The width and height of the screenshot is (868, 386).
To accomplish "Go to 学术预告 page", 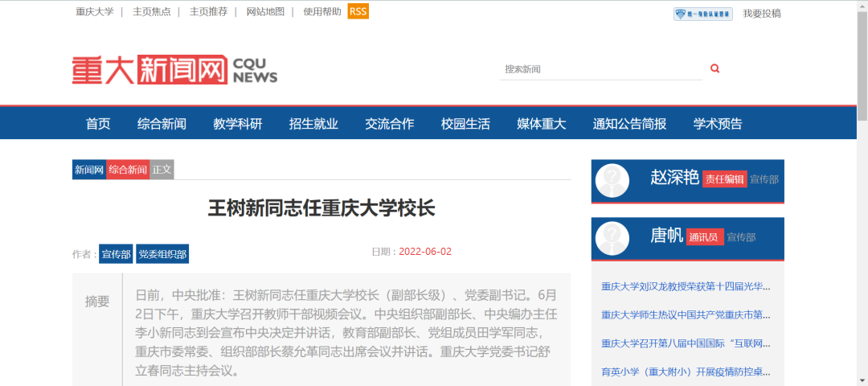I will pos(718,124).
